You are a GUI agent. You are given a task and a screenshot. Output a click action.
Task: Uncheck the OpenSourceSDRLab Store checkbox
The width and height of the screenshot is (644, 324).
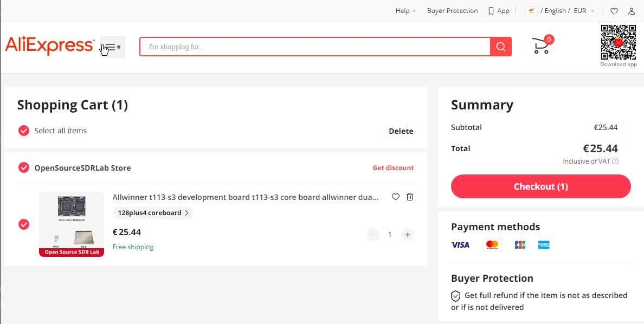(x=24, y=168)
